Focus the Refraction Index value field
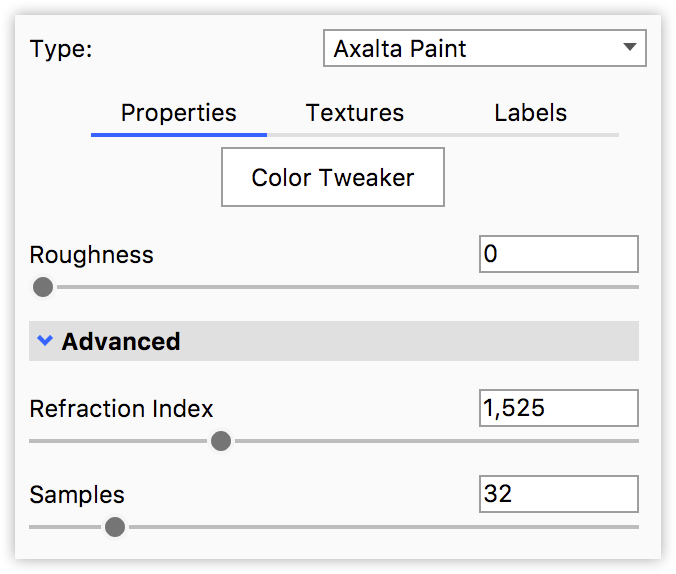This screenshot has width=676, height=574. (x=558, y=408)
